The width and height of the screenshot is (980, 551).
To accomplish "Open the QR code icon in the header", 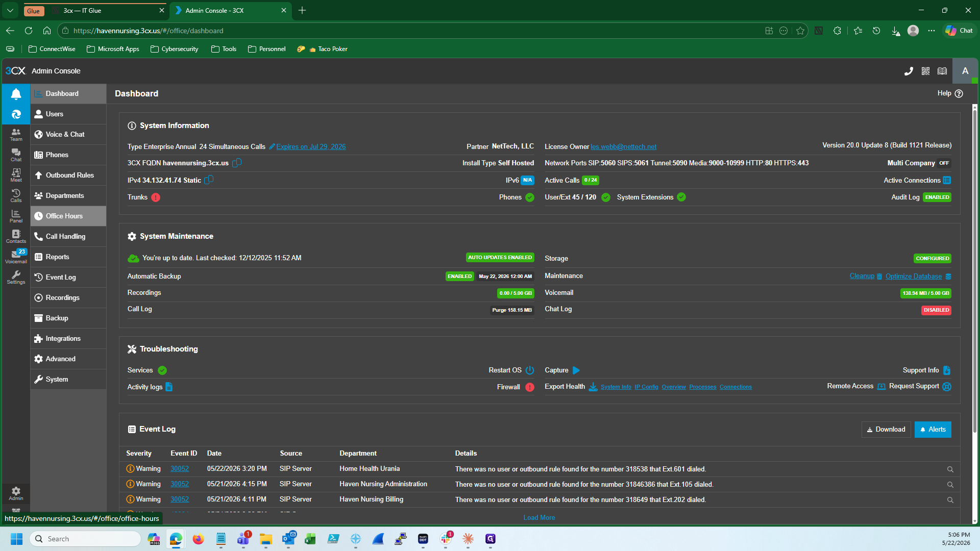I will click(x=925, y=71).
